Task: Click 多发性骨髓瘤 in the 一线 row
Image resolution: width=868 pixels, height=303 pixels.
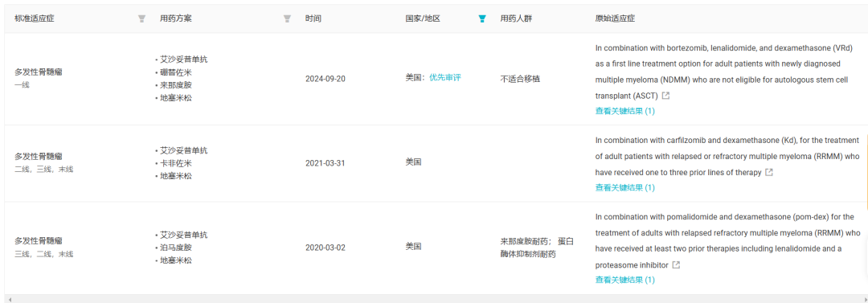Action: [x=39, y=72]
